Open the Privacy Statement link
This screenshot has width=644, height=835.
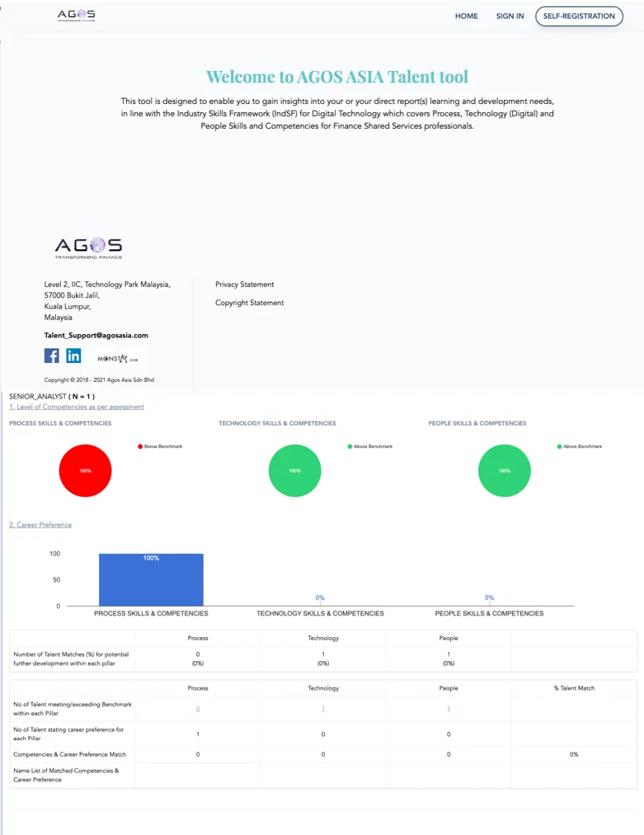point(244,285)
